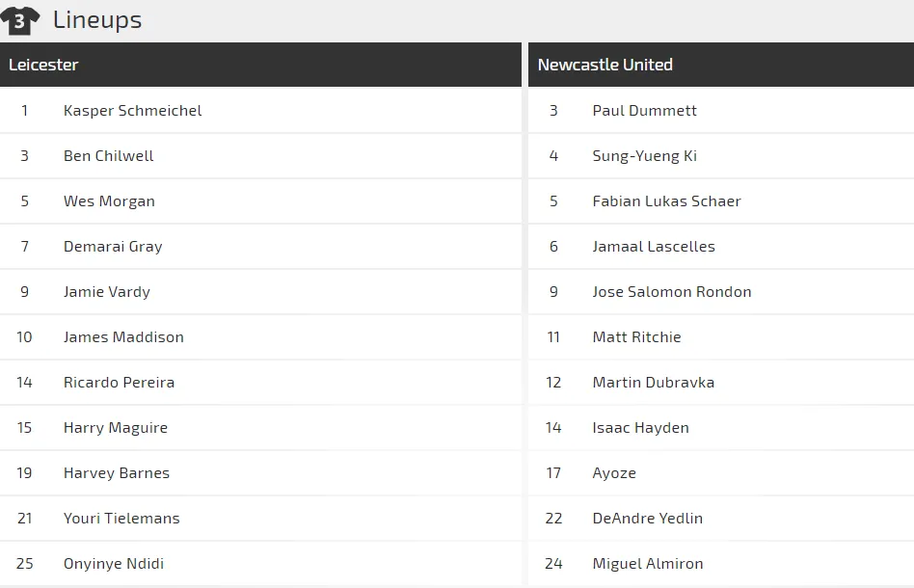Select Harry Maguire from the lineup
Image resolution: width=914 pixels, height=588 pixels.
click(x=116, y=428)
